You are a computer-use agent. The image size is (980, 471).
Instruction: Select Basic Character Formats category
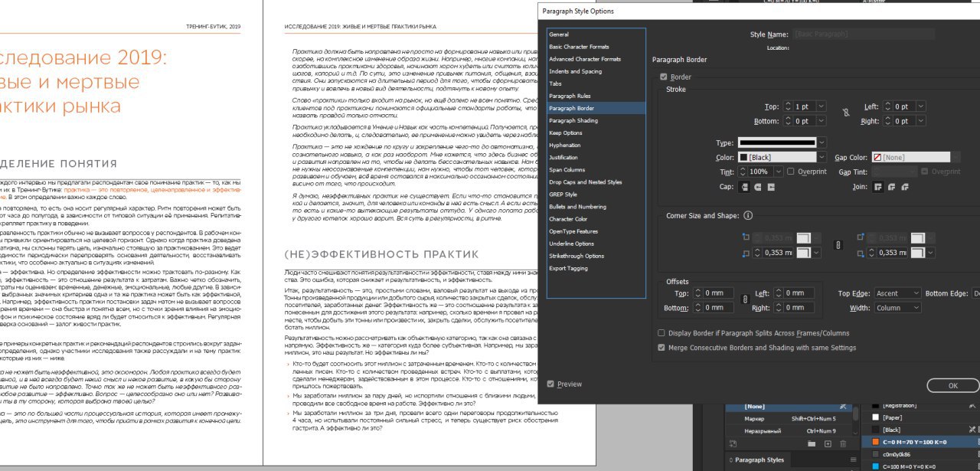[596, 47]
